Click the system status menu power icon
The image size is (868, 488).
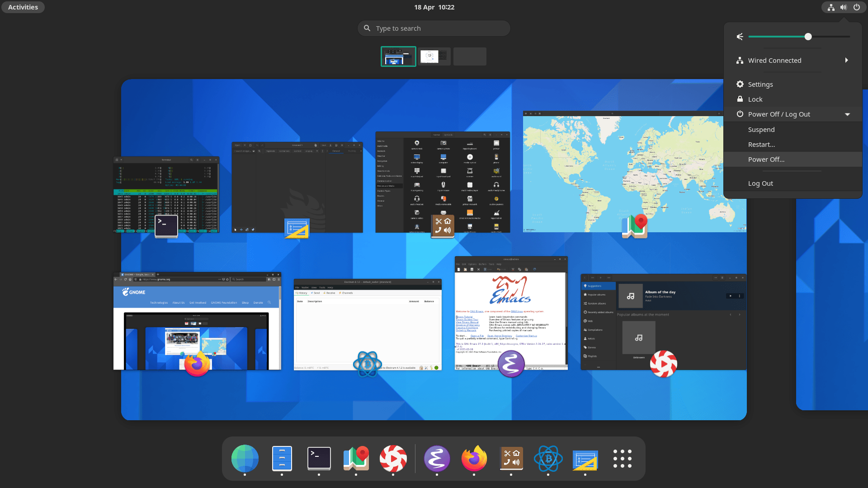tap(856, 7)
